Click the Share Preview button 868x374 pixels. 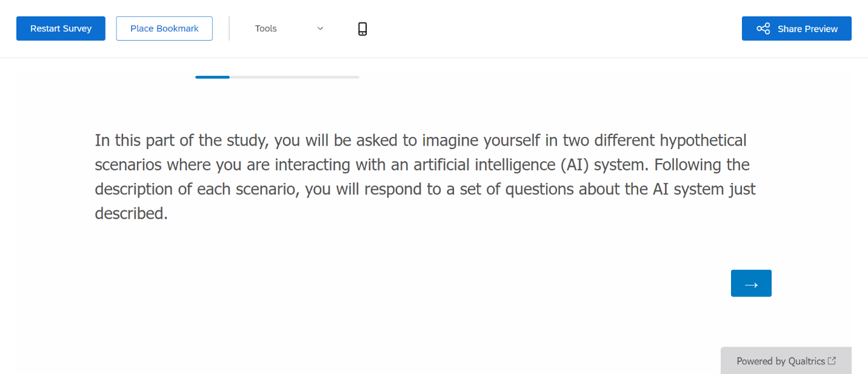(796, 28)
